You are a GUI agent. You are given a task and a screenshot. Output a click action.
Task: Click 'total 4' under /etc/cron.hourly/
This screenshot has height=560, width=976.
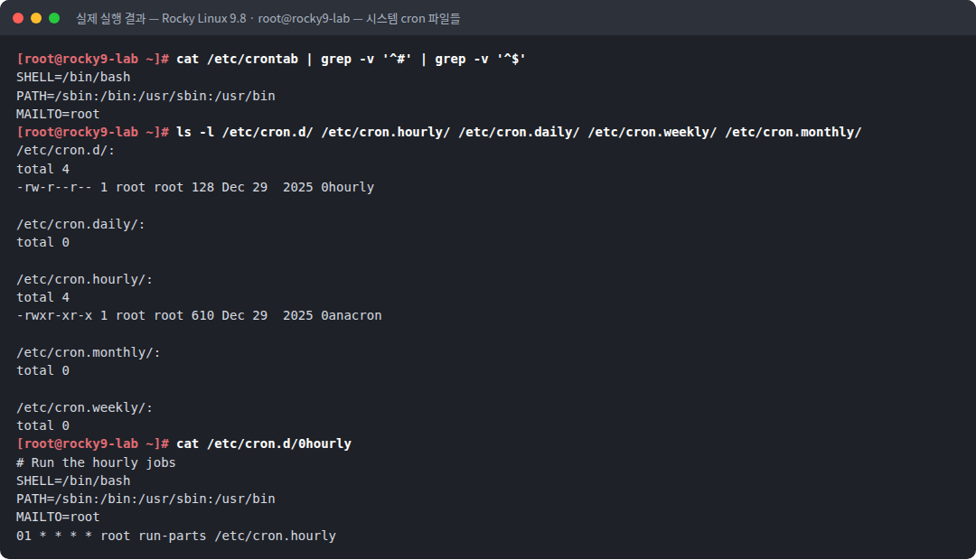coord(43,297)
